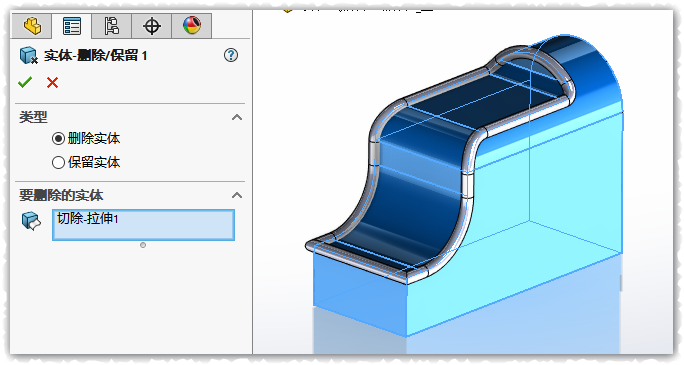This screenshot has height=365, width=684.
Task: Switch to the PropertyManager tab
Action: click(x=72, y=26)
